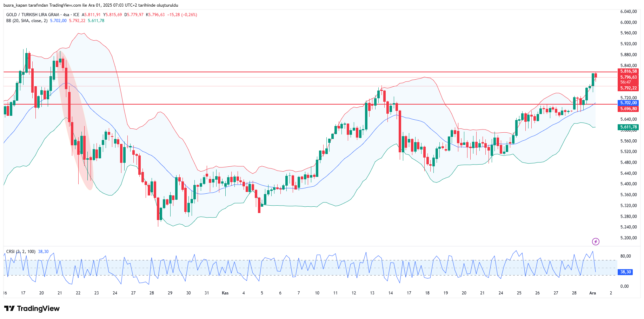Click the blue 5.702,00 price label
Screen dimensions: 644x319
tap(628, 103)
